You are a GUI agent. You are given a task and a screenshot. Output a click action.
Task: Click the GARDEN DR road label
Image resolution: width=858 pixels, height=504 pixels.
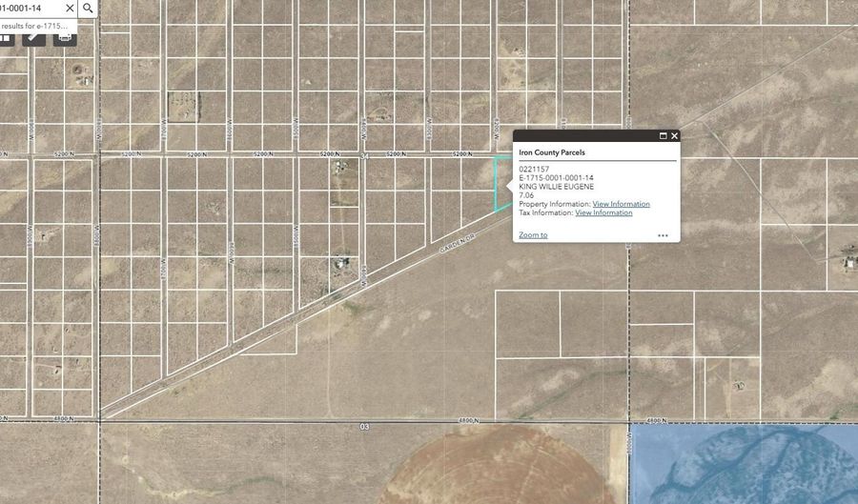458,243
